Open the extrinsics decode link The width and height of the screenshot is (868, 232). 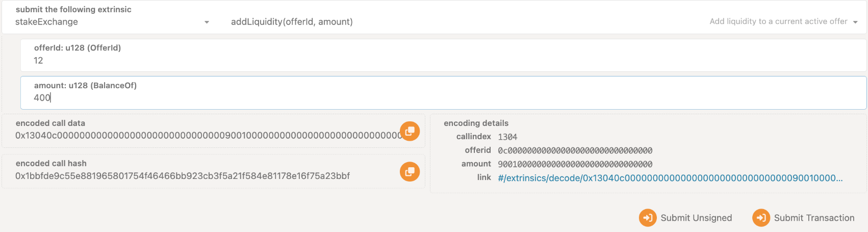[x=670, y=178]
